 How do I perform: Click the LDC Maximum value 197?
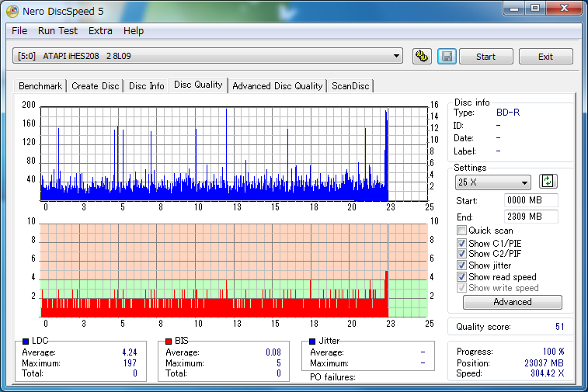click(x=130, y=363)
